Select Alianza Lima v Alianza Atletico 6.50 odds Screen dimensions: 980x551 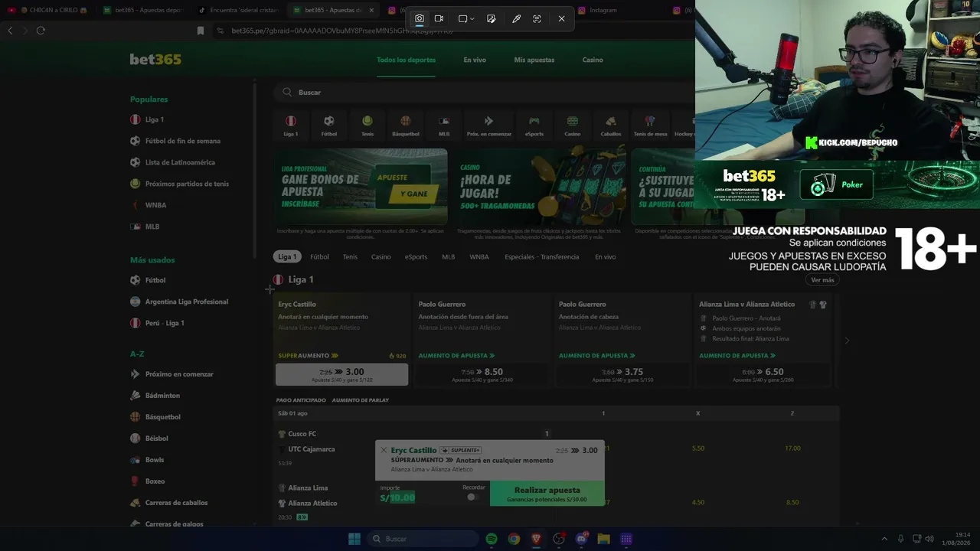pos(763,374)
